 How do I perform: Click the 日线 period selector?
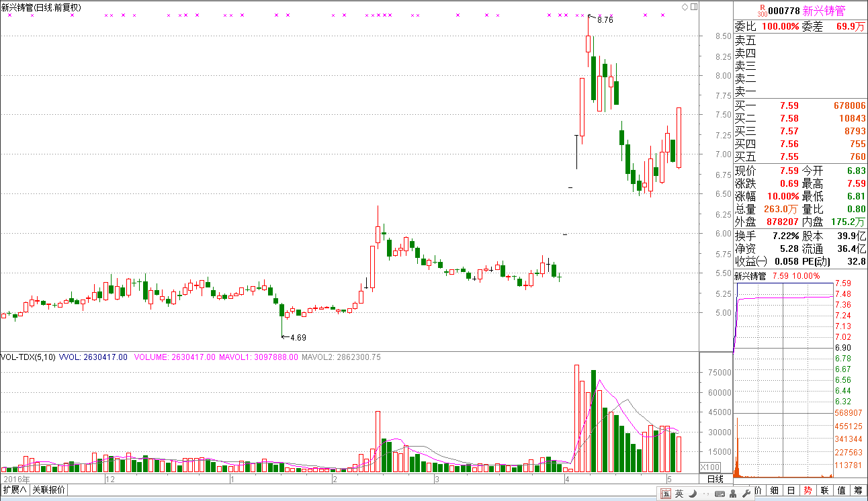pos(715,479)
